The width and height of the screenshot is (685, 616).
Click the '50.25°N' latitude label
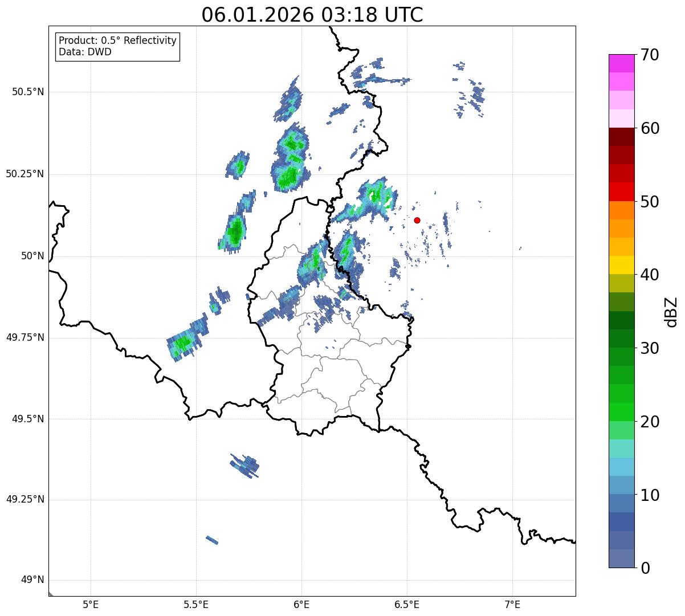(x=25, y=174)
